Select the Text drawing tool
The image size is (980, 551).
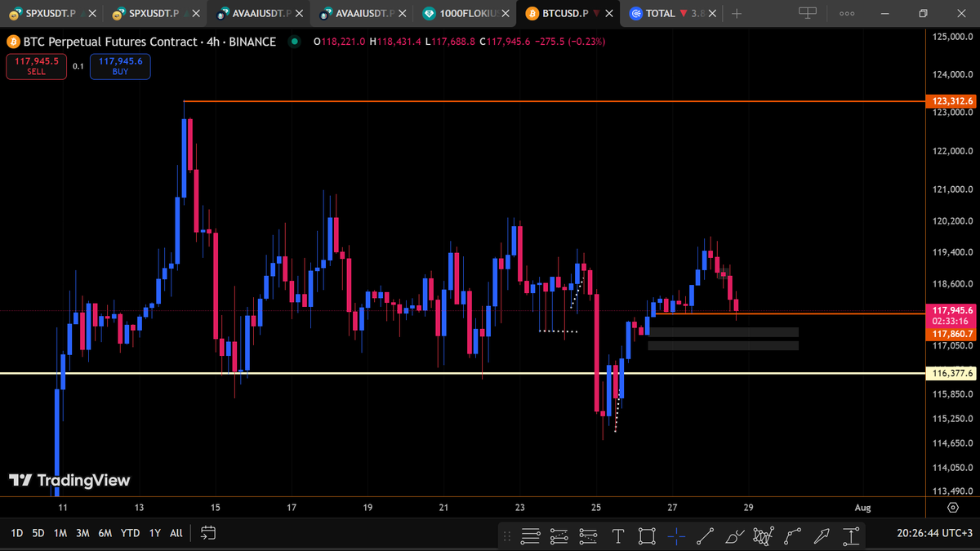click(x=618, y=536)
